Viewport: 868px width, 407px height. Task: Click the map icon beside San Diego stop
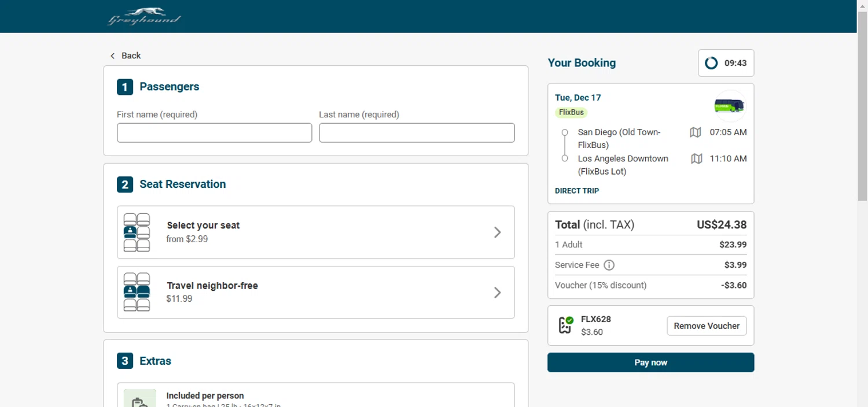(696, 132)
